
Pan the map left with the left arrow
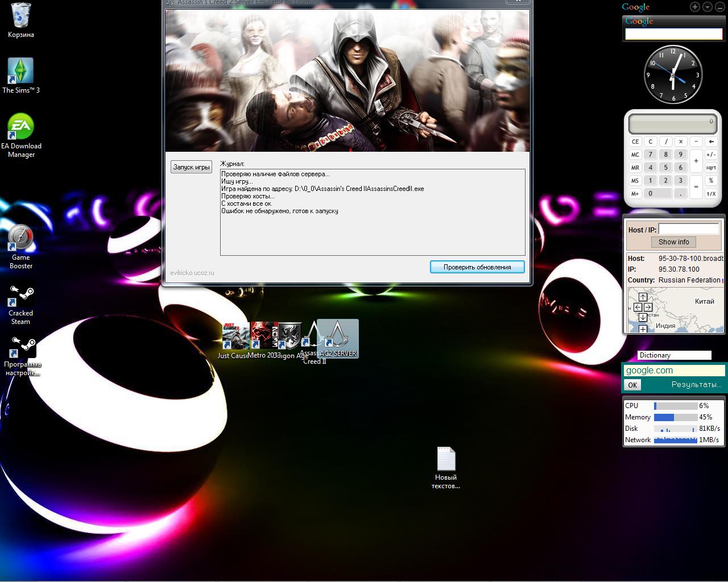coord(638,307)
